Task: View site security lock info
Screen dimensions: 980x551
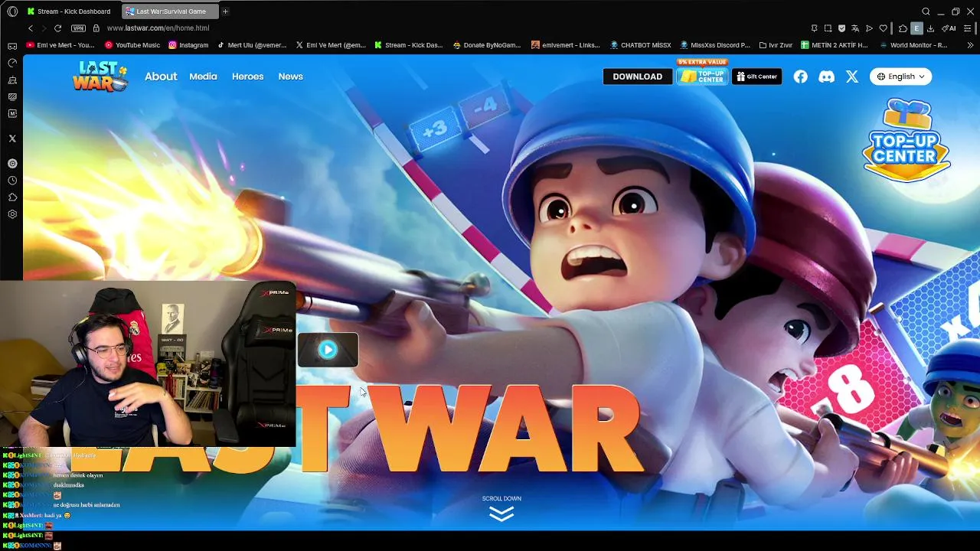Action: click(x=96, y=28)
